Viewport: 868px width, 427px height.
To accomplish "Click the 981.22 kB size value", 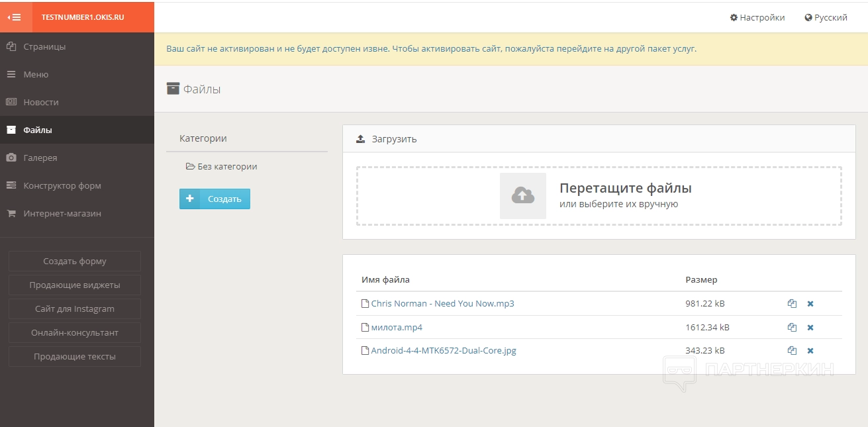I will tap(704, 304).
